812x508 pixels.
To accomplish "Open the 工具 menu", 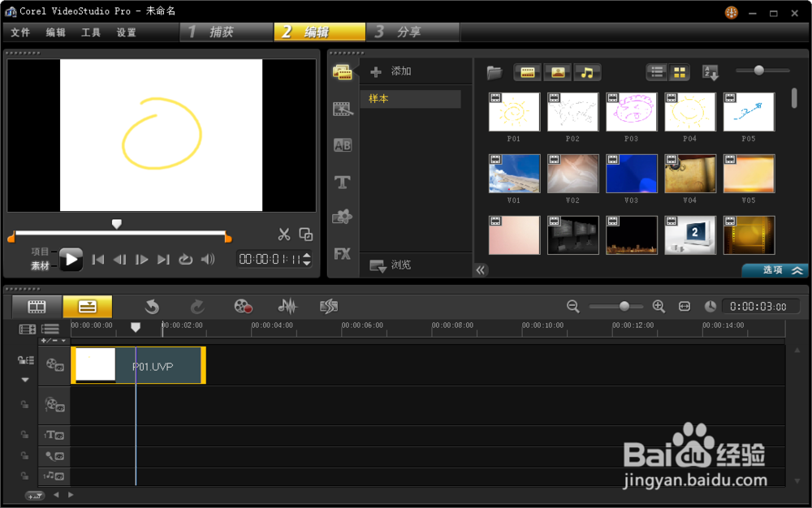I will tap(91, 32).
